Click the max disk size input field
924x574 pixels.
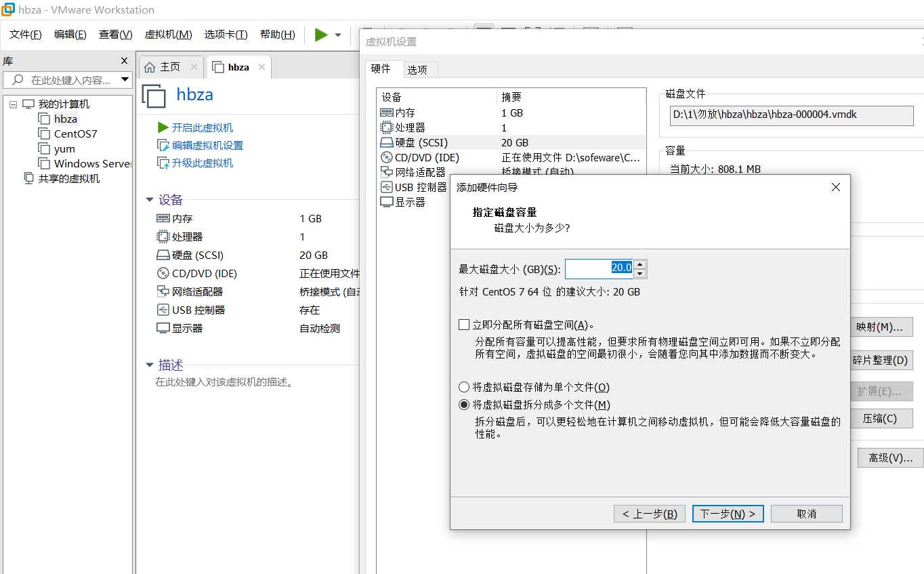coord(600,268)
